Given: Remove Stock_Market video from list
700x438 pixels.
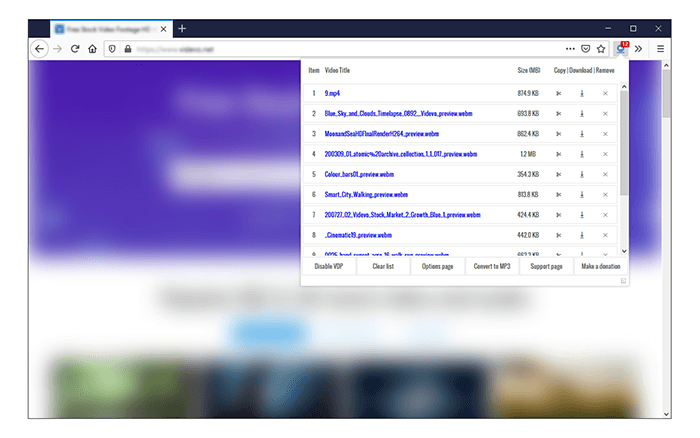Looking at the screenshot, I should (x=605, y=215).
